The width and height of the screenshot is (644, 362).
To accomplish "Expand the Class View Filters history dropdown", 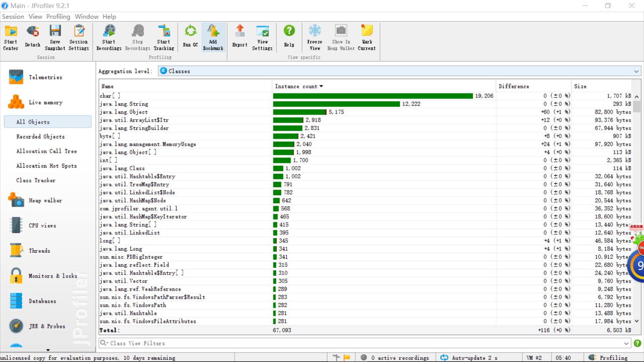I will pyautogui.click(x=626, y=343).
